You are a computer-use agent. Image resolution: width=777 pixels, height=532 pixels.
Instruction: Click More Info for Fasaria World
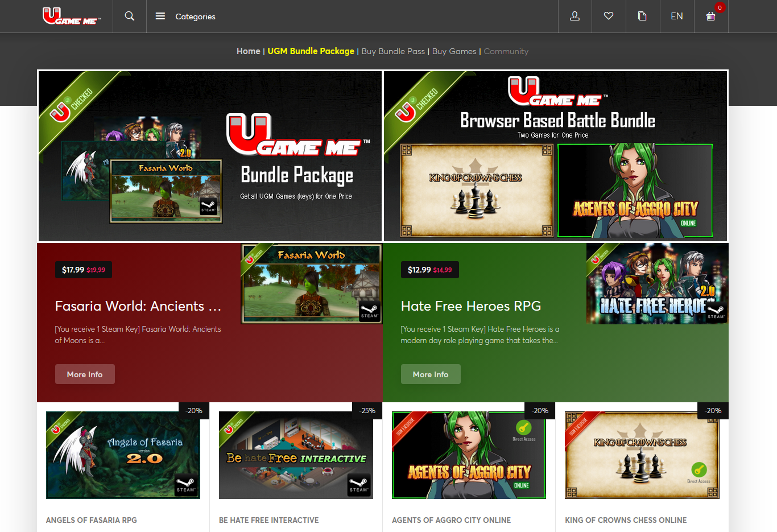point(85,374)
